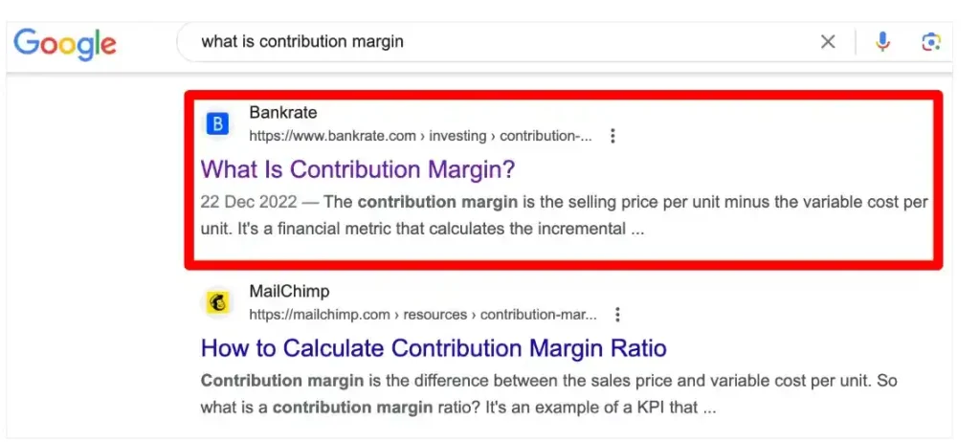
Task: Click the mailchimp.com breadcrumb URL
Action: point(423,315)
